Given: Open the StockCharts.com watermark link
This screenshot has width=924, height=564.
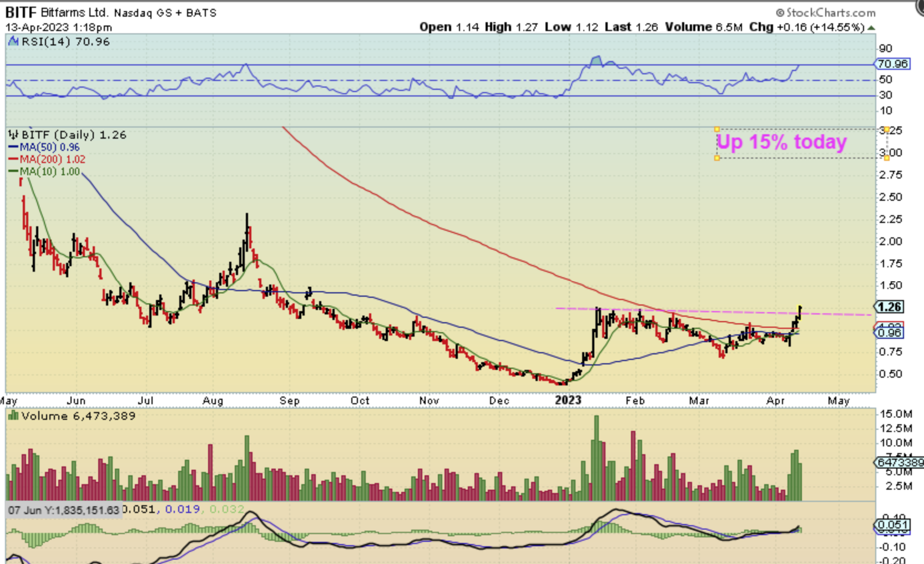Looking at the screenshot, I should (x=826, y=12).
